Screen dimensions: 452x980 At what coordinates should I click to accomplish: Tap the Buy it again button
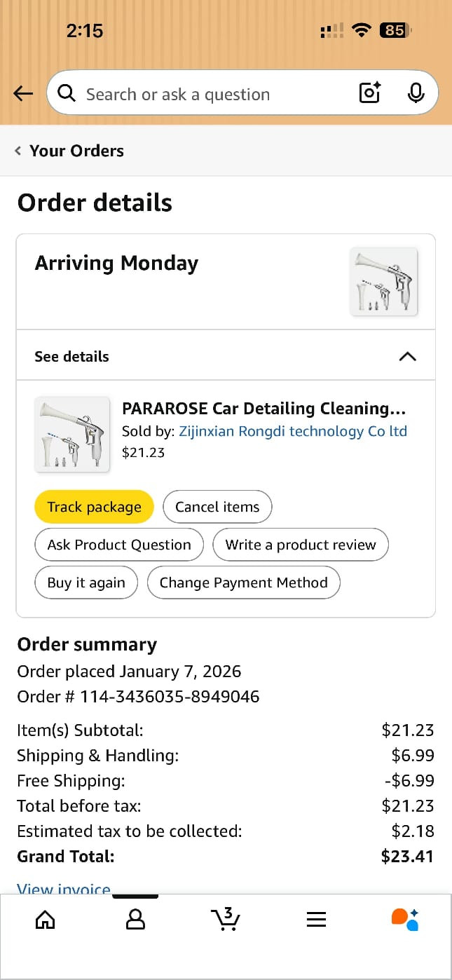tap(86, 583)
